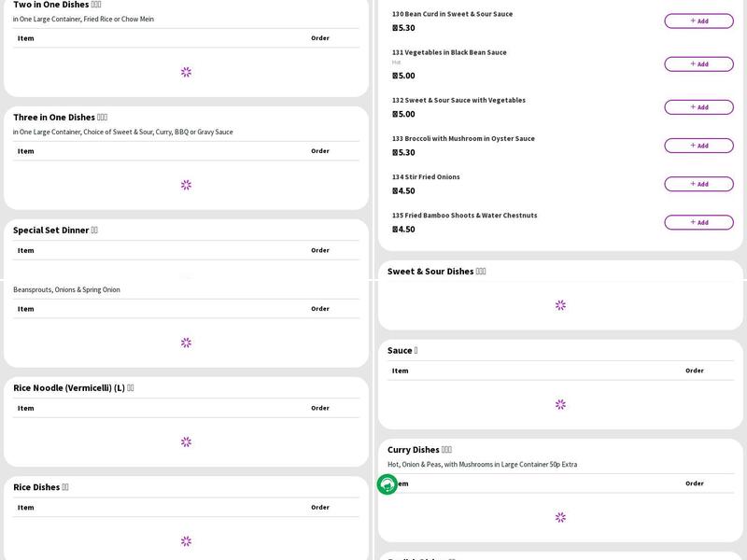
Task: Add Vegetables in Black Bean Sauce to order
Action: pyautogui.click(x=698, y=64)
